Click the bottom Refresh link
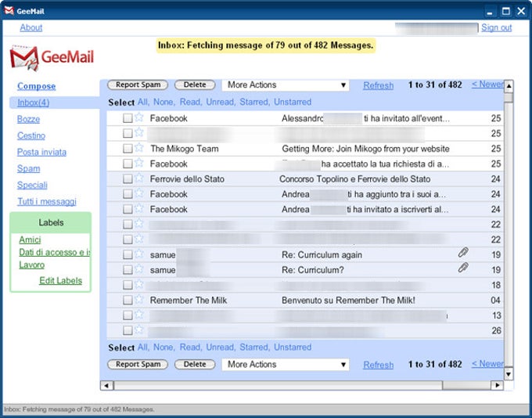 379,365
